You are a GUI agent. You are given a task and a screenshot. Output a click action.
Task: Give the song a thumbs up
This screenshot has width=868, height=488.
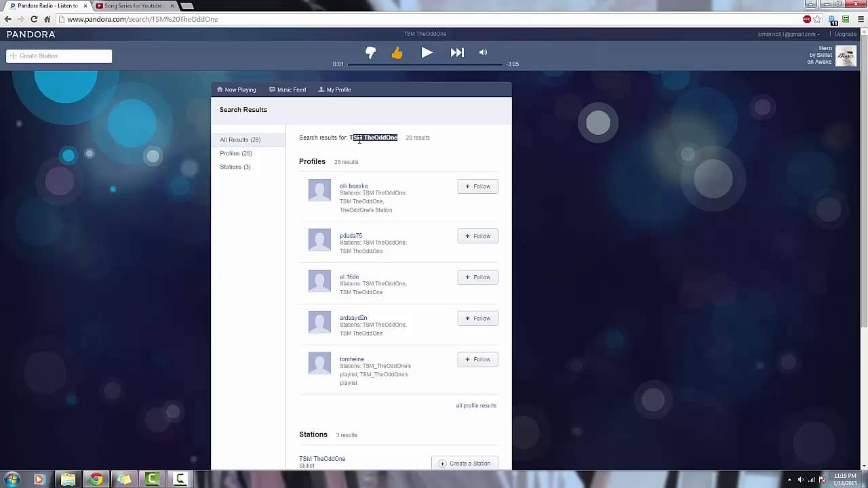[x=397, y=53]
